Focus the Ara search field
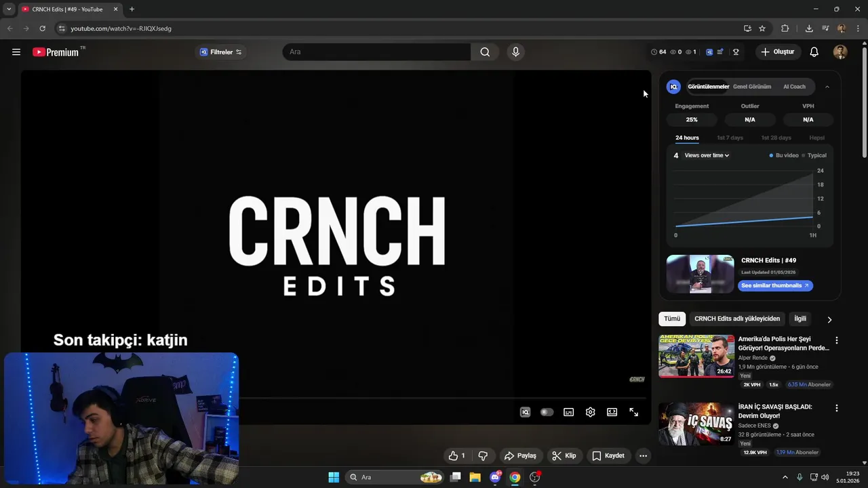The height and width of the screenshot is (488, 868). [376, 52]
